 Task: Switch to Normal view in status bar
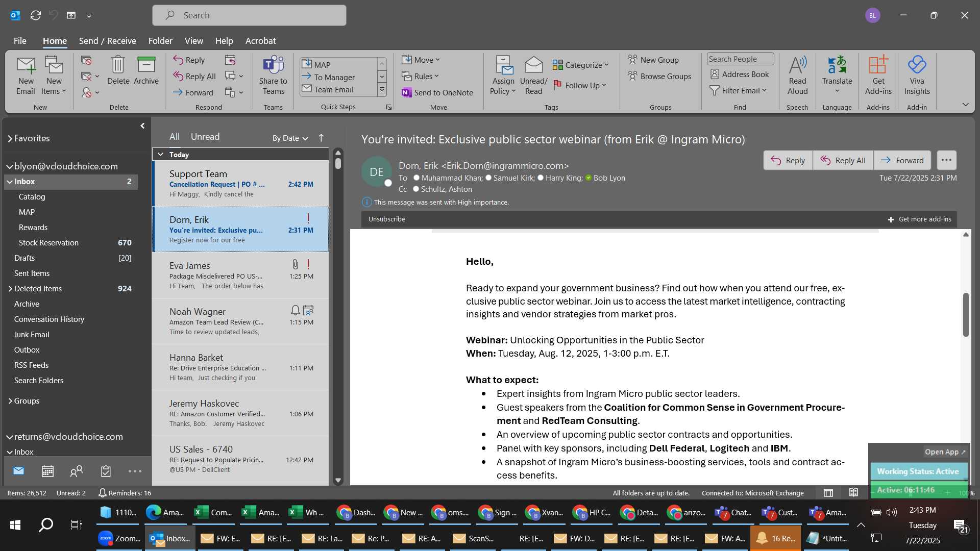coord(828,493)
